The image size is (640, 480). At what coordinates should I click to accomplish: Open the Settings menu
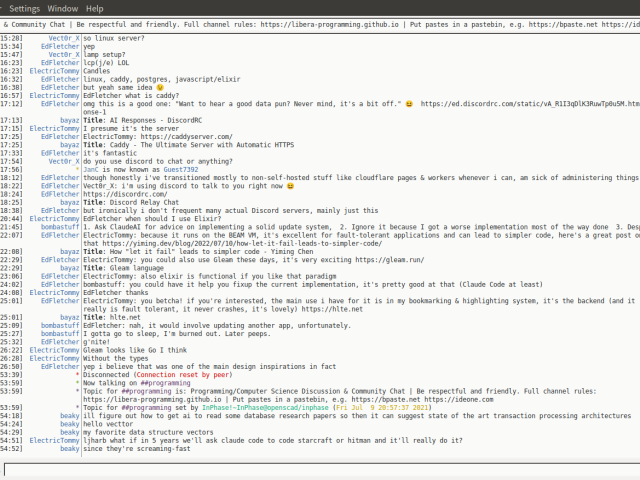pos(24,9)
